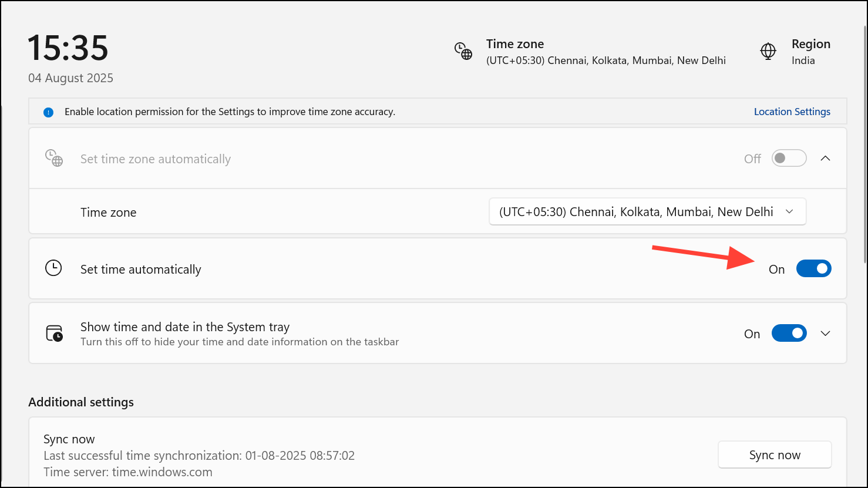Open the Time zone dropdown
Viewport: 868px width, 488px height.
647,211
